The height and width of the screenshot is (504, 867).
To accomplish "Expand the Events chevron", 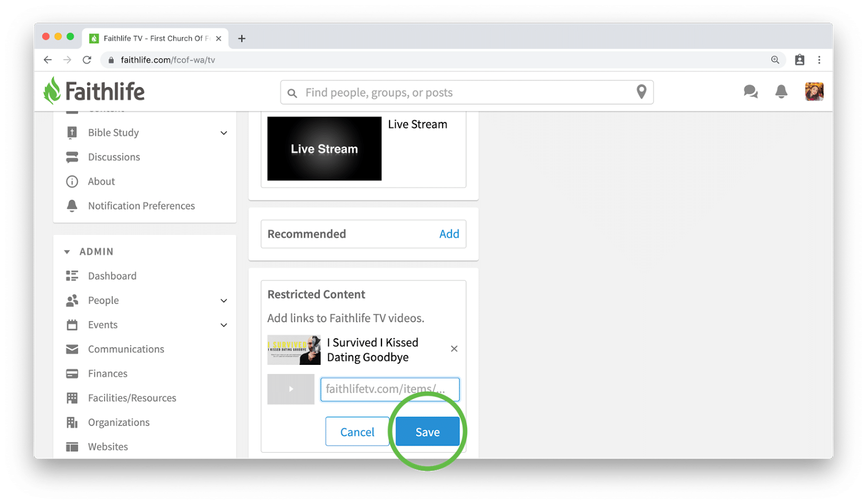I will (224, 325).
